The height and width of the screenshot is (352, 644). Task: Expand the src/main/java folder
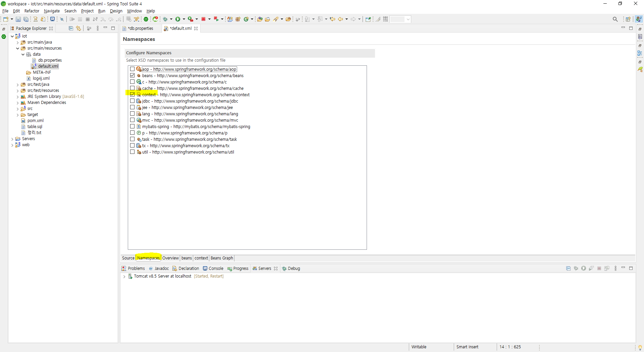pos(18,42)
